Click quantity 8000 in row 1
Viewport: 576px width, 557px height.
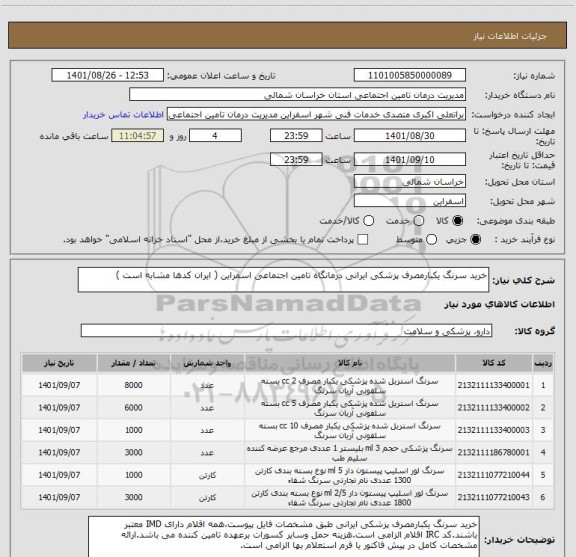click(133, 385)
